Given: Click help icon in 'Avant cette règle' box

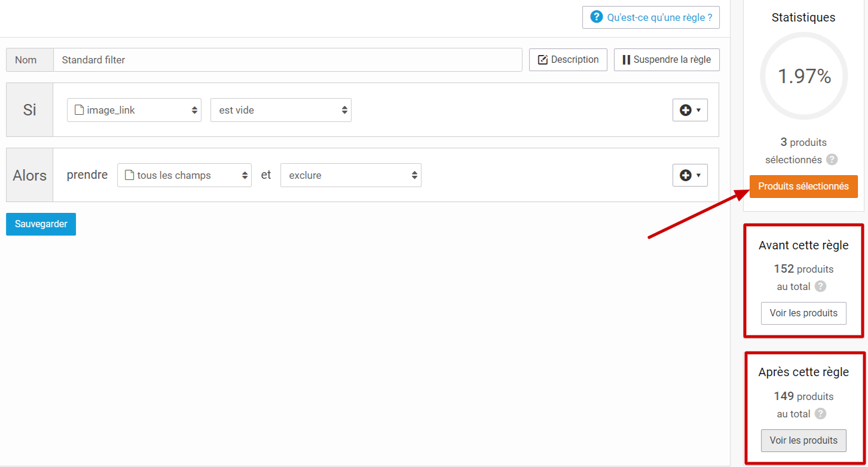Looking at the screenshot, I should coord(820,286).
